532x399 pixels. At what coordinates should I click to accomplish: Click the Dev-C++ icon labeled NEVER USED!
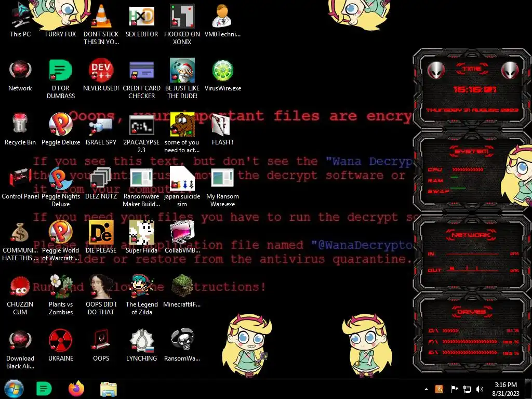pyautogui.click(x=101, y=75)
